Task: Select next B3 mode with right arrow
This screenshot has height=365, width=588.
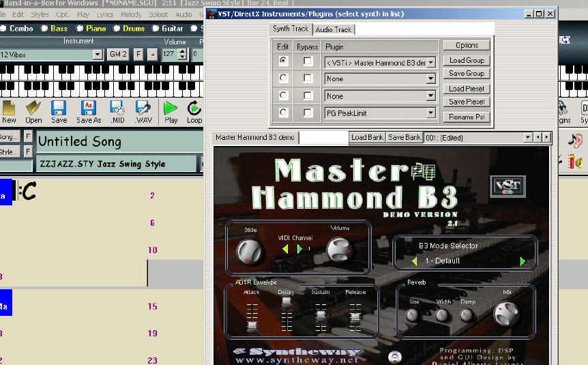Action: pos(523,261)
